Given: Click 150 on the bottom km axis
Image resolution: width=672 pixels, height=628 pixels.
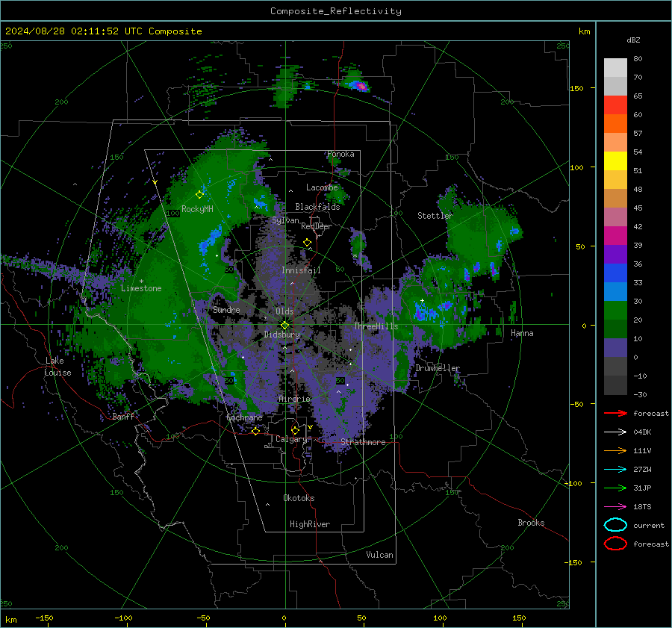Looking at the screenshot, I should point(519,618).
